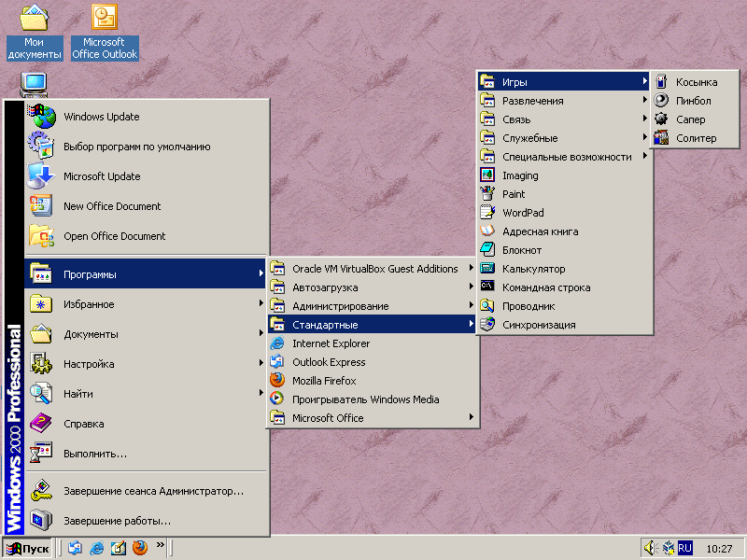Open Проигрыватель Windows Media
747x560 pixels.
[373, 399]
